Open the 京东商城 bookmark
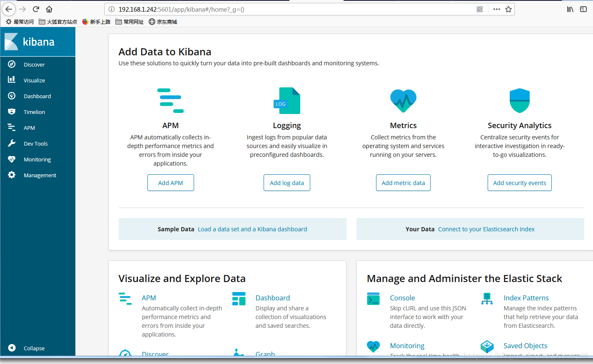593x364 pixels. pos(163,22)
